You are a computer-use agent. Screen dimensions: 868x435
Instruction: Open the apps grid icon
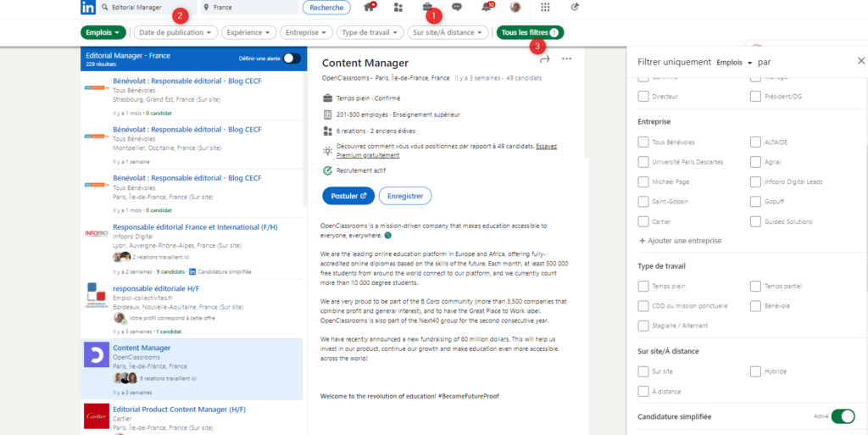(545, 7)
